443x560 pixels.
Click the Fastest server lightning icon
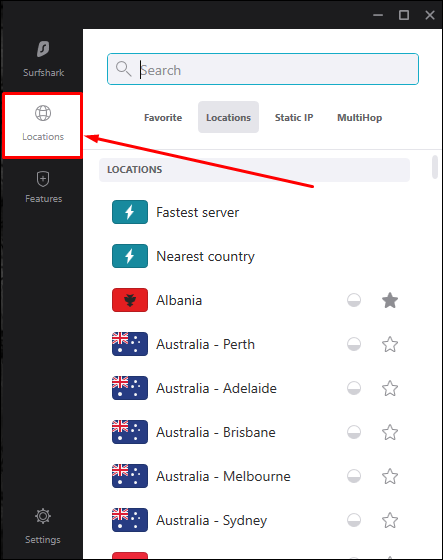130,212
